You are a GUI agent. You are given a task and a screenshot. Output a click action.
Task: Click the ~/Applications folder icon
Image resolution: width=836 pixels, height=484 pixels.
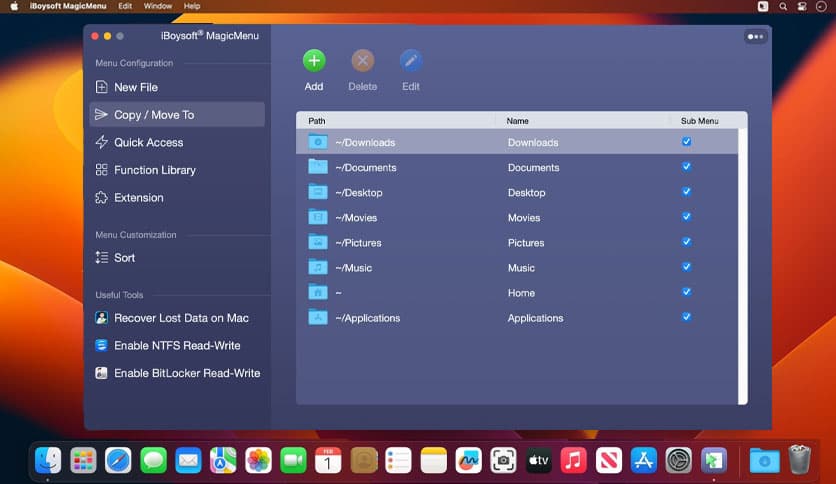[x=318, y=317]
